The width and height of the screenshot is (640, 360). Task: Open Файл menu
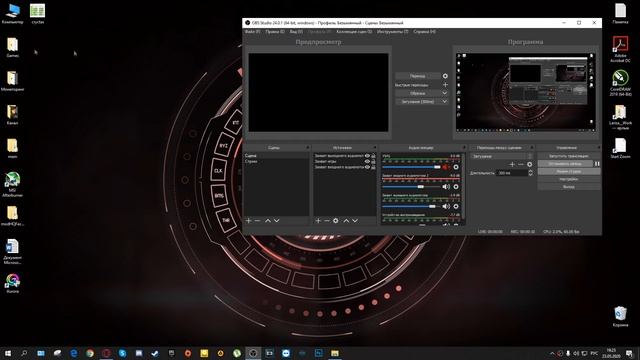252,31
